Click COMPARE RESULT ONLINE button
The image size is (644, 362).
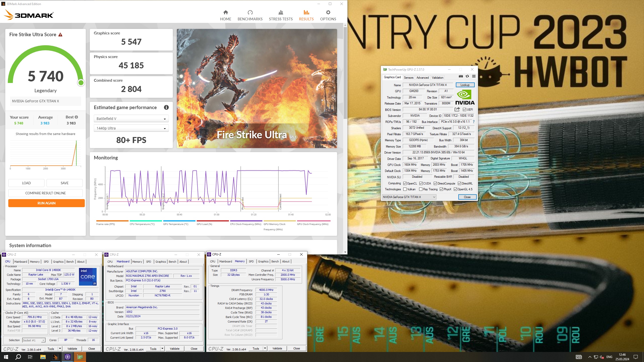[x=46, y=193]
